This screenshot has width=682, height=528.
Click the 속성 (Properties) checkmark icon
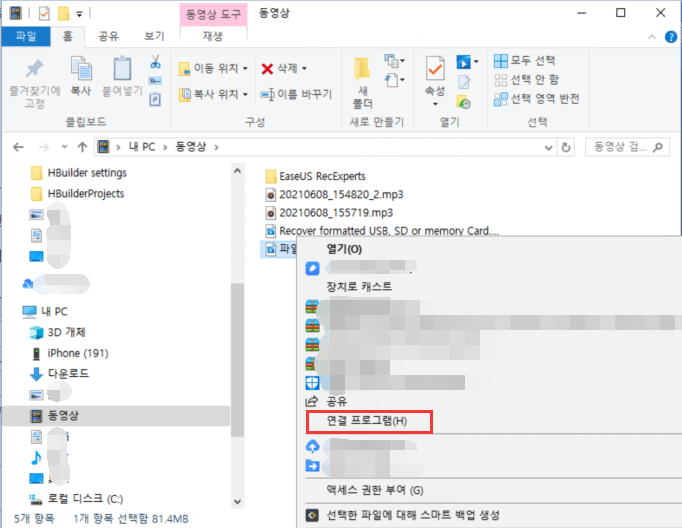pyautogui.click(x=435, y=69)
